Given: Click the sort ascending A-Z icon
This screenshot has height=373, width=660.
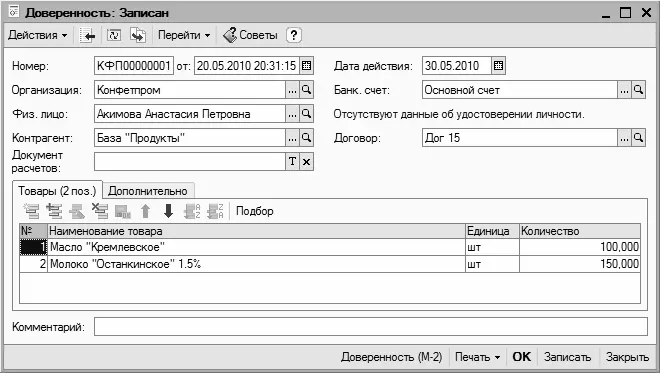Looking at the screenshot, I should [192, 211].
